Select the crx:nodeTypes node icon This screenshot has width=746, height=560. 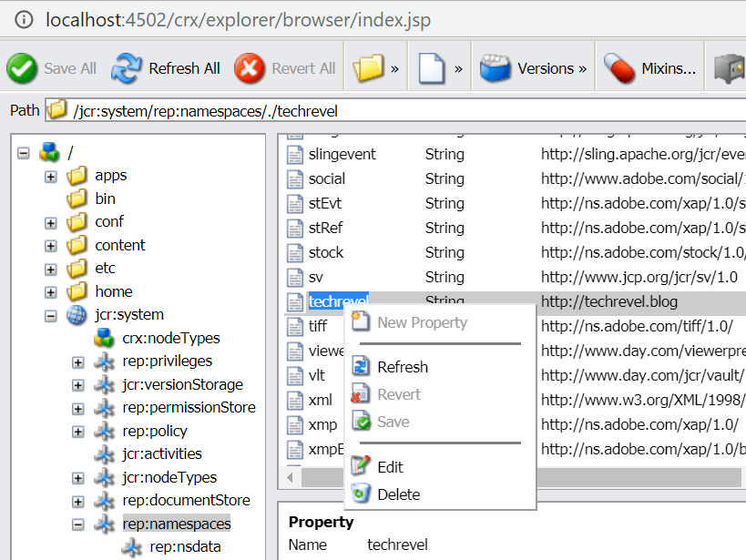pos(106,339)
